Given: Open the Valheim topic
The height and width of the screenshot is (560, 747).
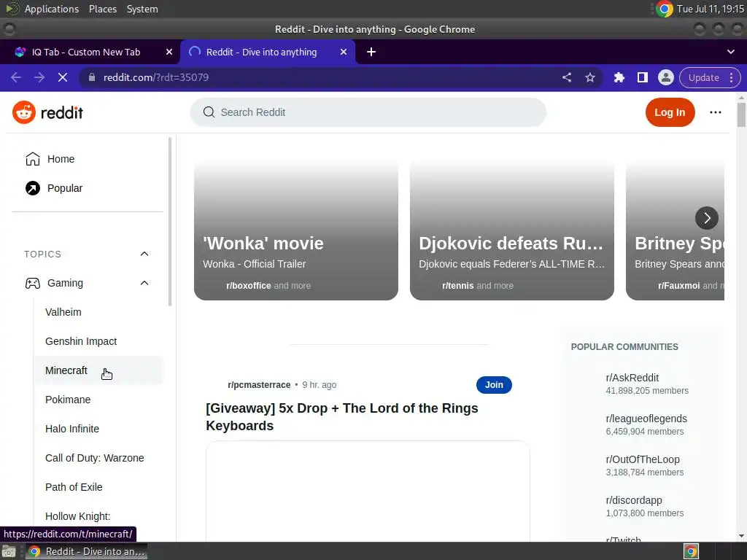Looking at the screenshot, I should pyautogui.click(x=63, y=312).
